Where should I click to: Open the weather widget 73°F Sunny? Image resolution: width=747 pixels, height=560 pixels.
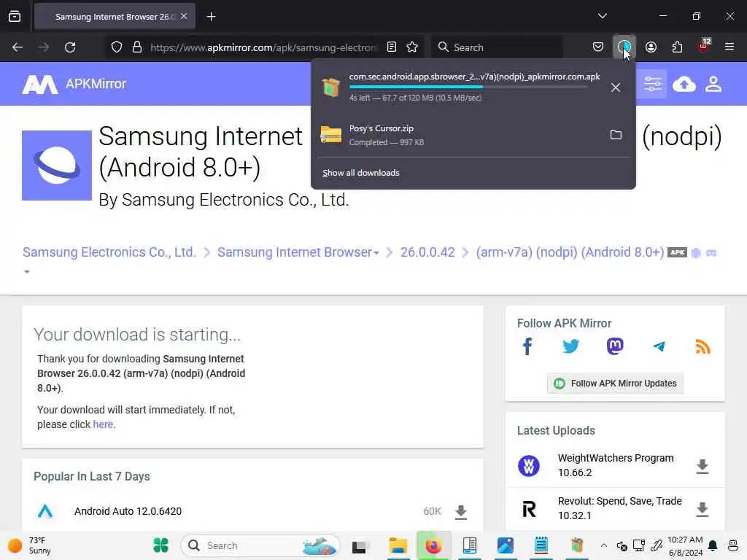[29, 545]
